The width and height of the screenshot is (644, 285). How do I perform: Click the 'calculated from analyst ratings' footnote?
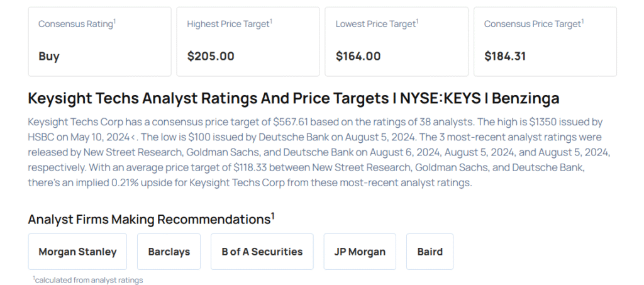pyautogui.click(x=88, y=280)
